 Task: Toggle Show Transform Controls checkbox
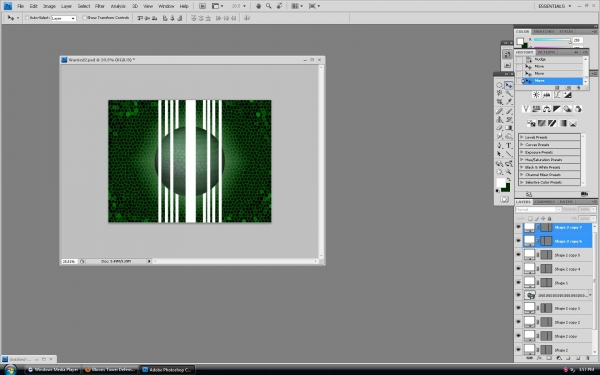coord(85,18)
